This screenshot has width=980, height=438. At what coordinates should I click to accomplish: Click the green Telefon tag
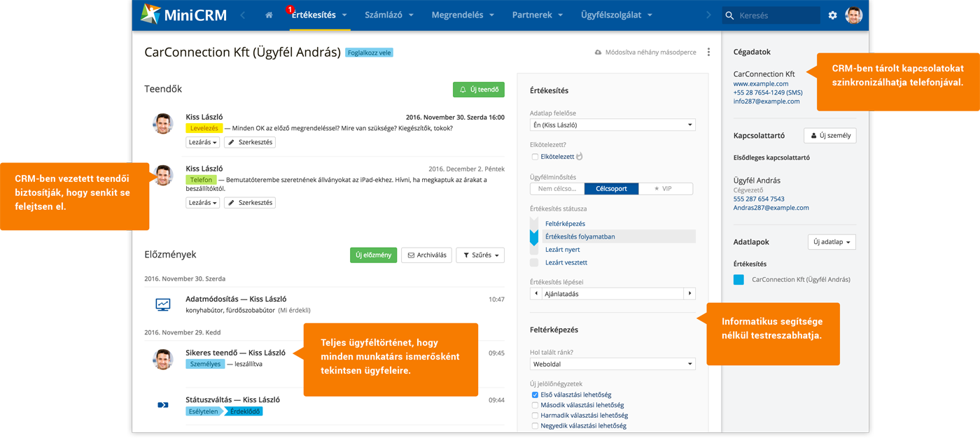201,180
